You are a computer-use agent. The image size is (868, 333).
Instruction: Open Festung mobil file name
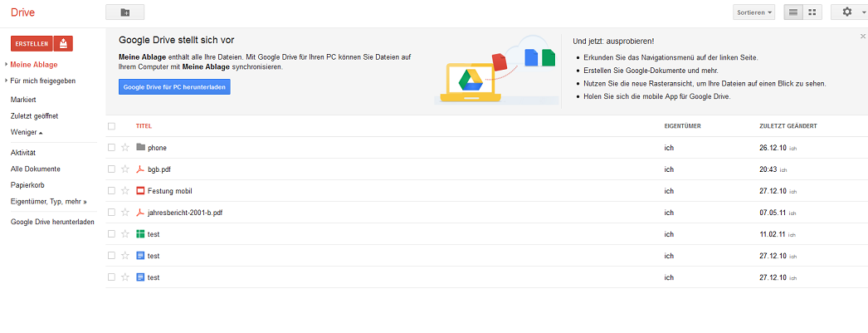pyautogui.click(x=170, y=191)
